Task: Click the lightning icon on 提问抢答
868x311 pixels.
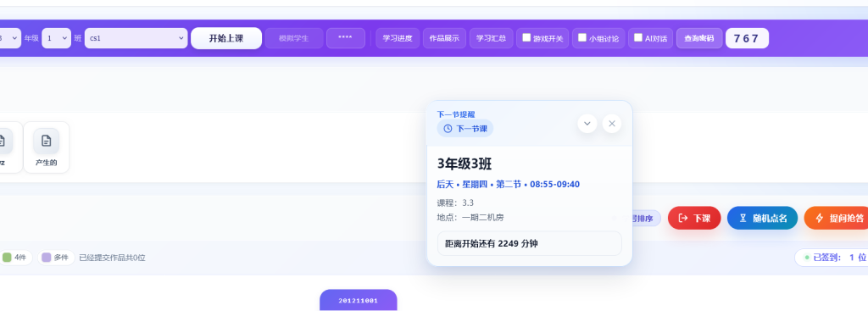Action: pyautogui.click(x=820, y=218)
